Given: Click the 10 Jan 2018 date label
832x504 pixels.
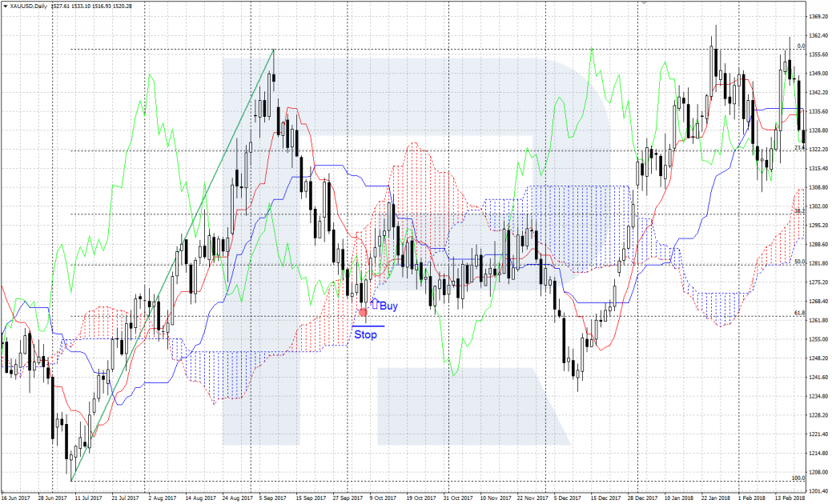Looking at the screenshot, I should 679,498.
